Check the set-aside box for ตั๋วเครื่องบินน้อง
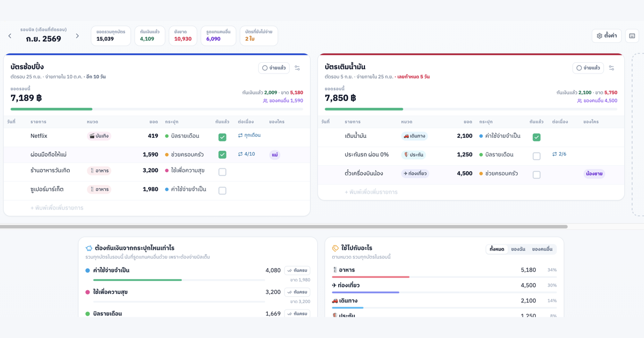Viewport: 644px width, 338px height. (x=536, y=175)
